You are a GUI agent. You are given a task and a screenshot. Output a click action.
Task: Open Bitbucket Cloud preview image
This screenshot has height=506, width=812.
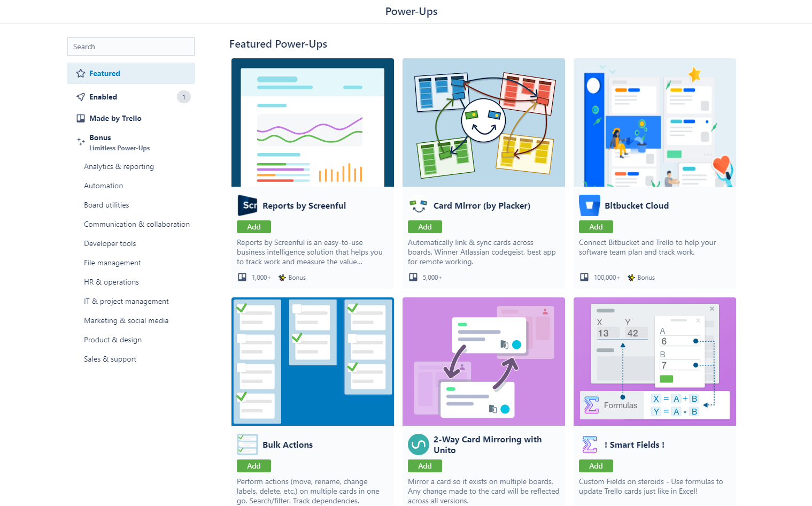[x=655, y=122]
